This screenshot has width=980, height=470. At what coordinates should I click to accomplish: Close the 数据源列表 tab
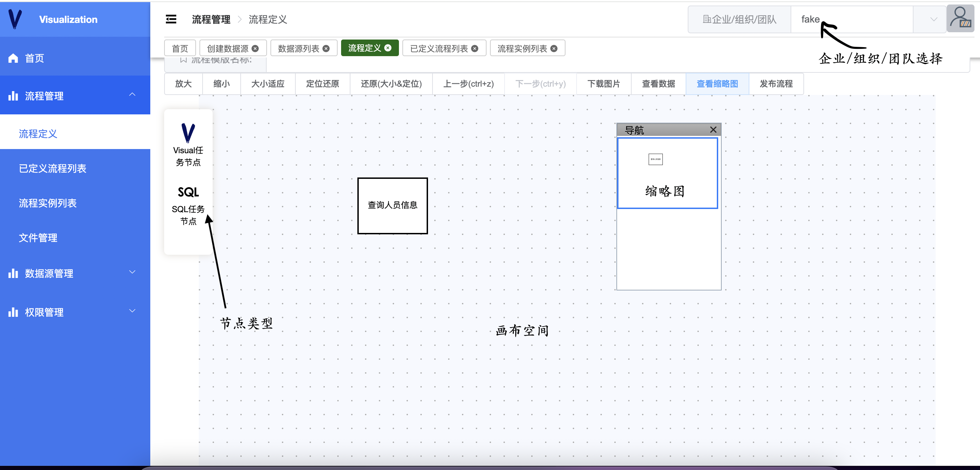[326, 49]
